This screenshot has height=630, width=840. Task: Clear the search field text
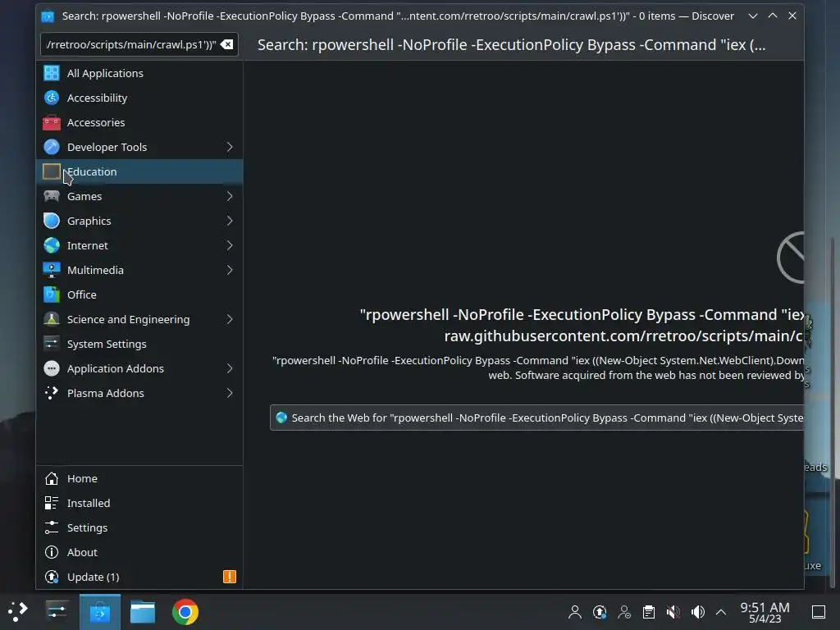(x=226, y=44)
